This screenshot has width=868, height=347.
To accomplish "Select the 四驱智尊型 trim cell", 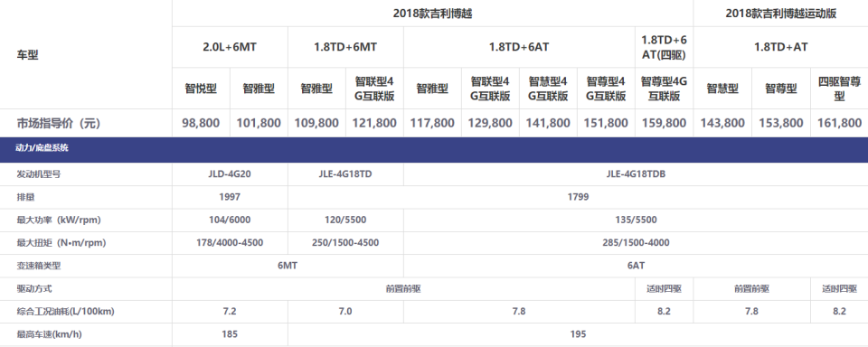I will [x=839, y=89].
